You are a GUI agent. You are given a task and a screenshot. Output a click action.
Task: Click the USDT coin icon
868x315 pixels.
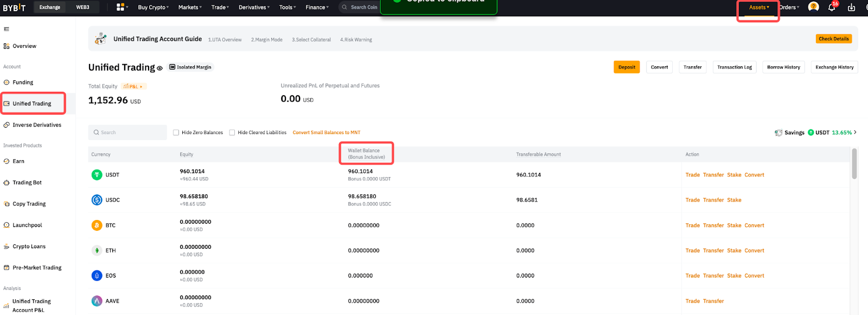pyautogui.click(x=97, y=175)
